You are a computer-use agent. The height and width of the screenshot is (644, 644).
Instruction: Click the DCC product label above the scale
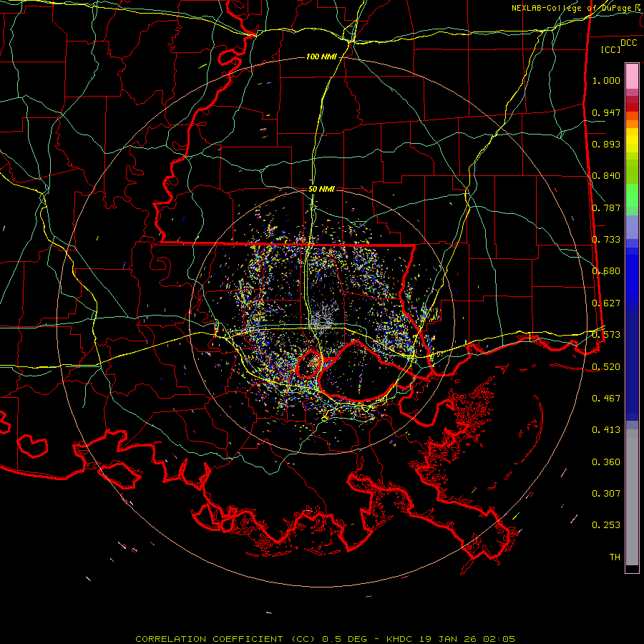tap(628, 43)
